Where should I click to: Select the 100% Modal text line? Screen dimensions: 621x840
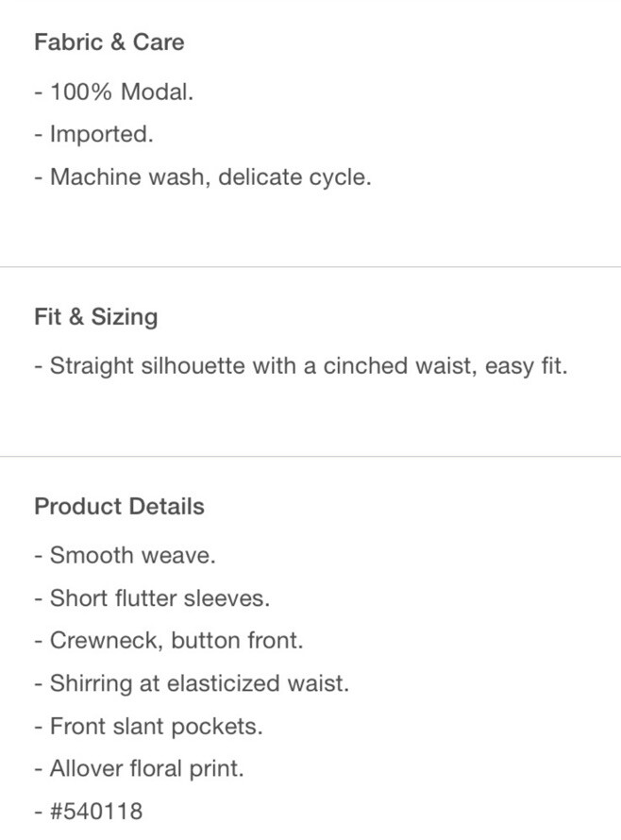pyautogui.click(x=113, y=92)
